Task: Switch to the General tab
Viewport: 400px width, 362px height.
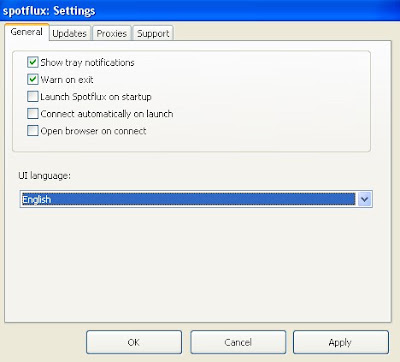Action: tap(27, 32)
